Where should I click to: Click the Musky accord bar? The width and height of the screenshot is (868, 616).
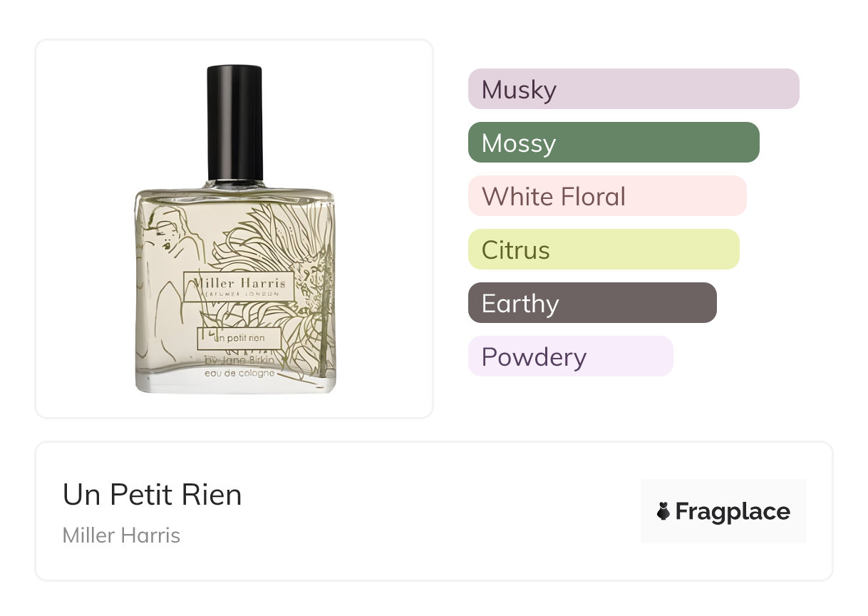tap(634, 89)
